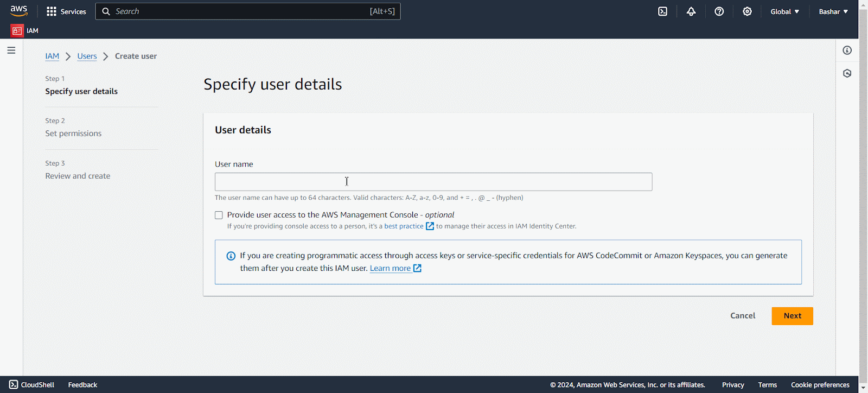Click the Cancel button
This screenshot has width=868, height=393.
point(743,316)
